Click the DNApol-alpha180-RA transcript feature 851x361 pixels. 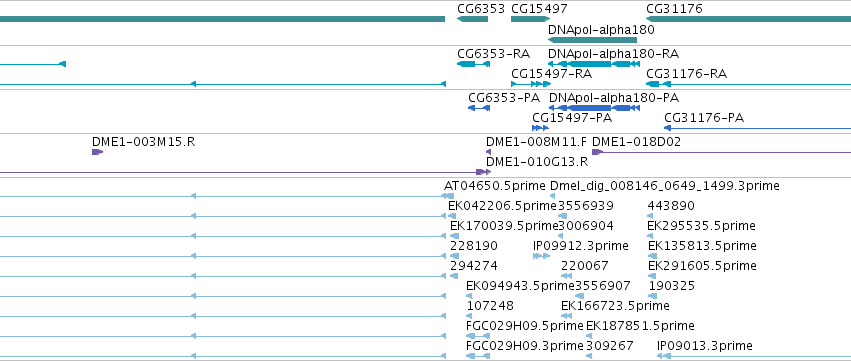click(x=594, y=64)
